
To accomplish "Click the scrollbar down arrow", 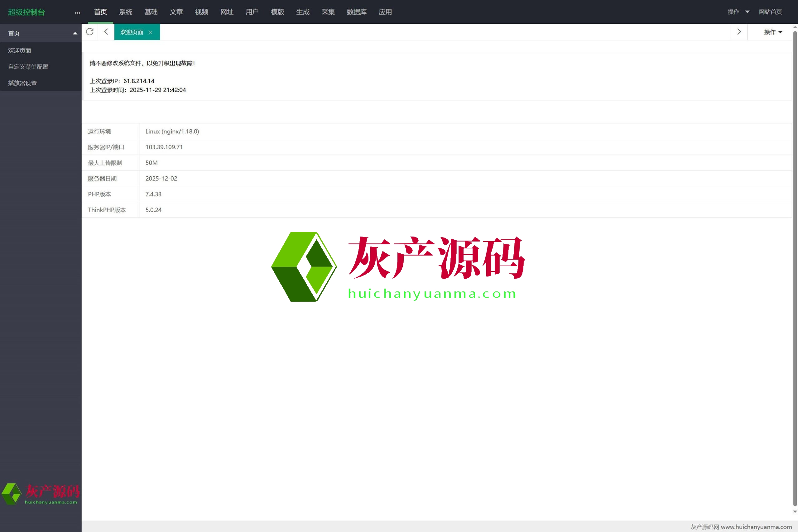I will pos(795,512).
